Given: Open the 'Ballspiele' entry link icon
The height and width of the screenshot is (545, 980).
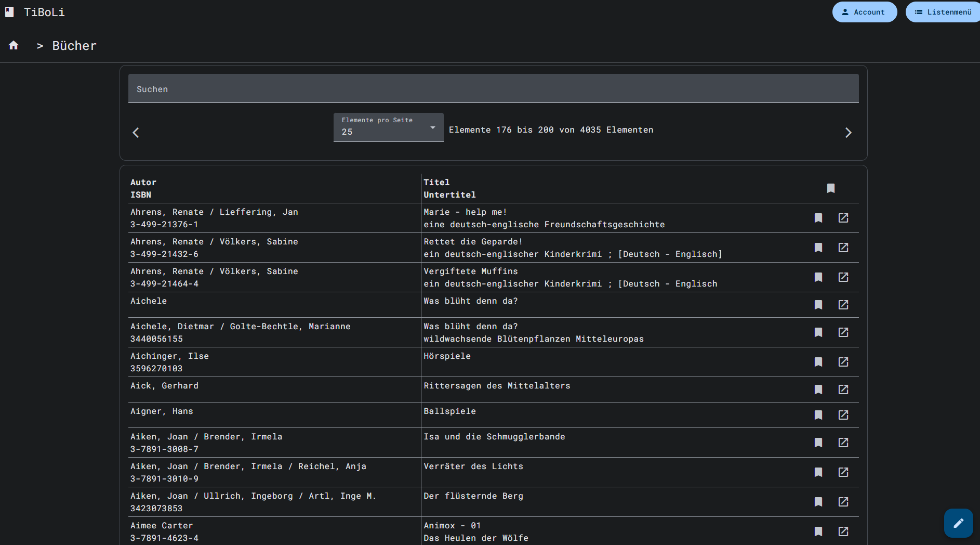Looking at the screenshot, I should pyautogui.click(x=843, y=415).
